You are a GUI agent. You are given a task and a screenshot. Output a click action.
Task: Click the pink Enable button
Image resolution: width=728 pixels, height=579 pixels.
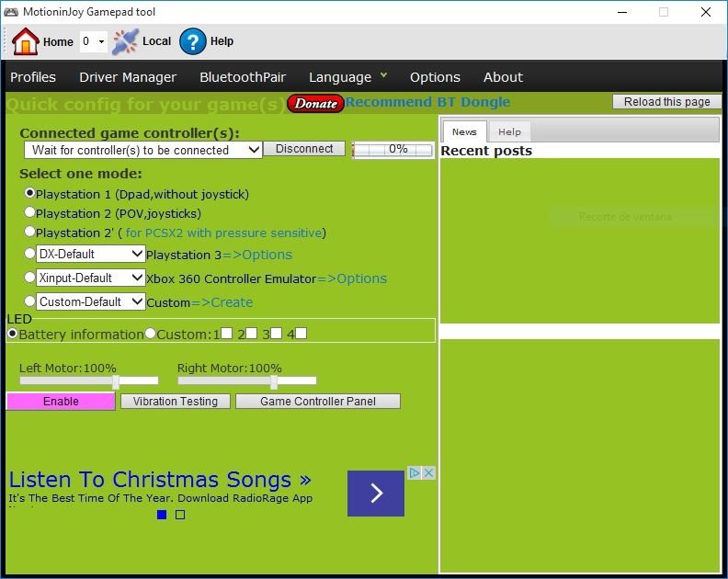[61, 402]
